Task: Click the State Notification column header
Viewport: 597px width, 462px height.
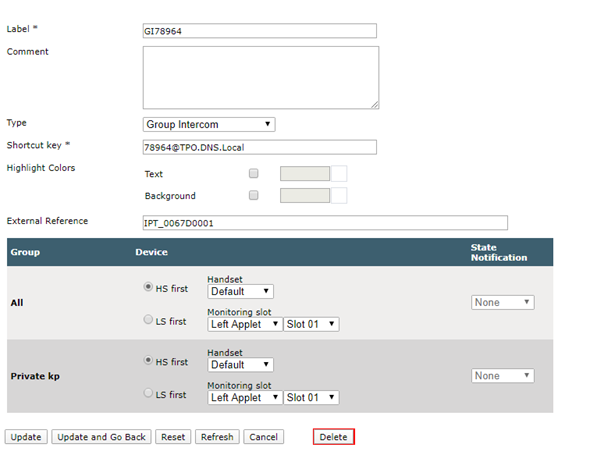Action: pyautogui.click(x=499, y=253)
